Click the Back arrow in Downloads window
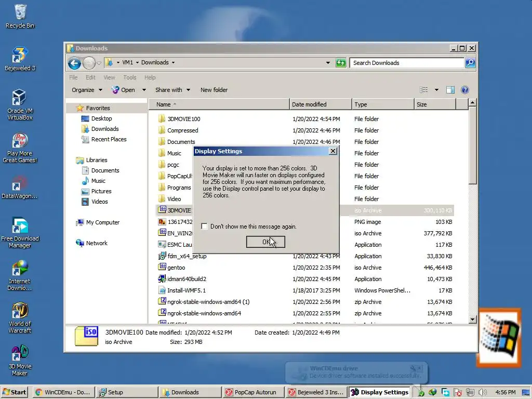This screenshot has height=399, width=532. 74,63
